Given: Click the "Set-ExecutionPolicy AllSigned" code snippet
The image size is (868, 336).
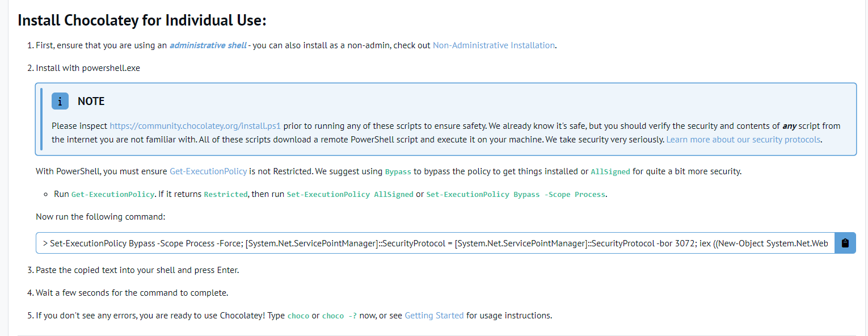Looking at the screenshot, I should [350, 194].
